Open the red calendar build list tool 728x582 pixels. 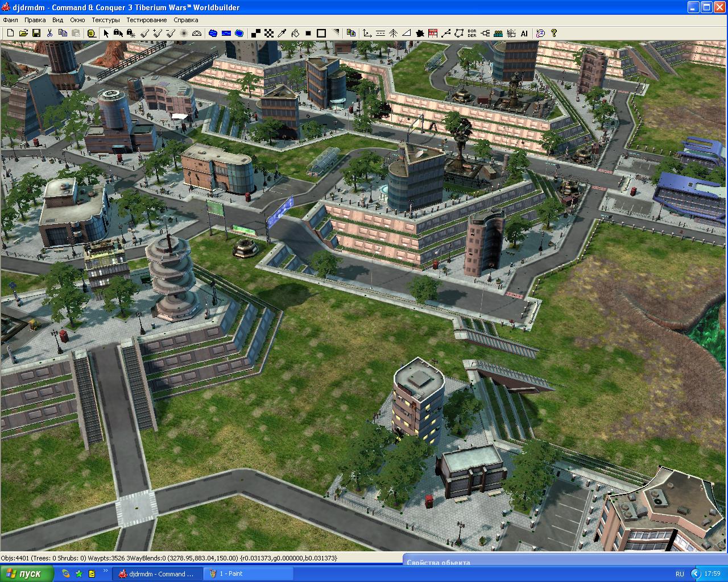point(433,34)
